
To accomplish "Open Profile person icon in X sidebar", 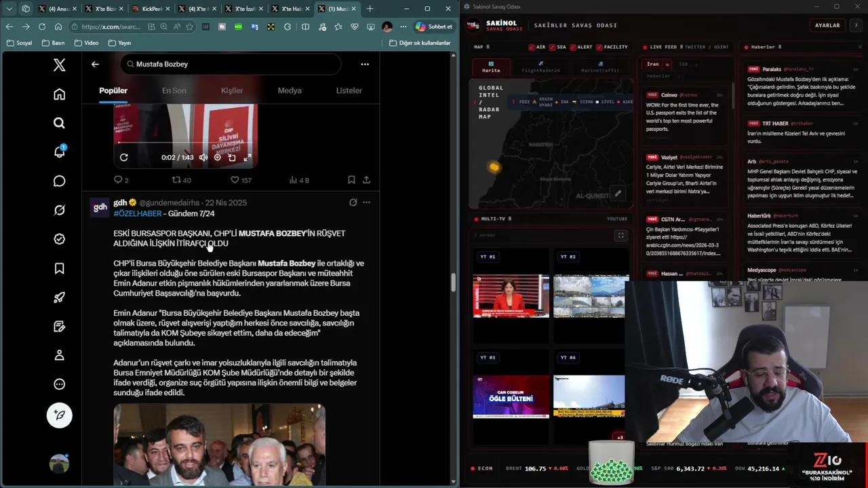I will point(60,355).
